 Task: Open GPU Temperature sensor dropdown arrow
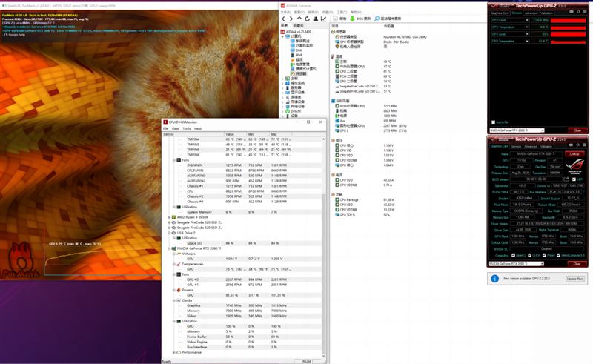tap(527, 27)
